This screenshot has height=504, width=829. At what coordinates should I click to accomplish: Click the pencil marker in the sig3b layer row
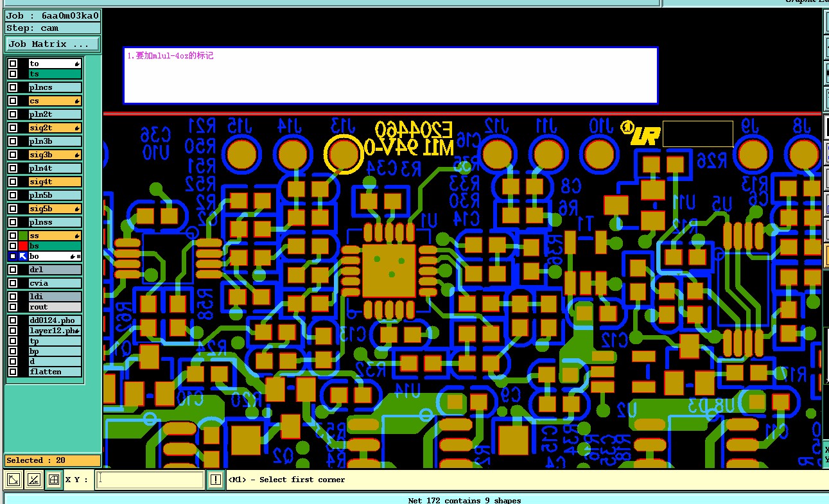click(77, 155)
